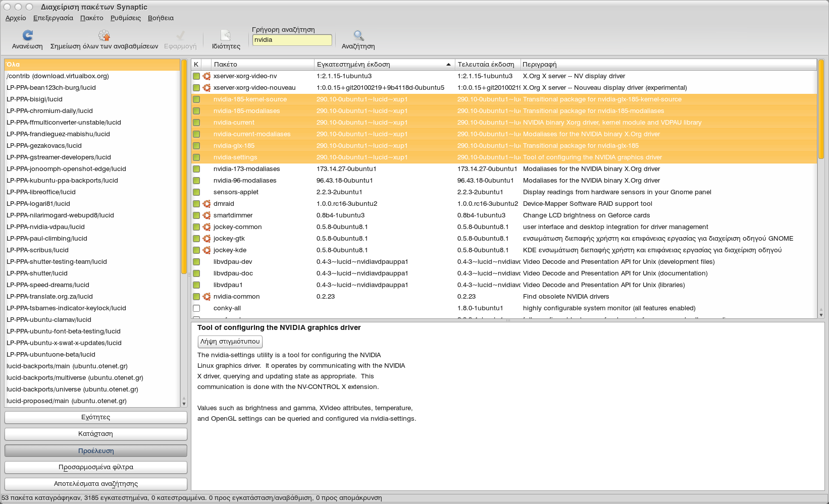The height and width of the screenshot is (504, 829).
Task: Open the Πακέτο menu
Action: click(x=91, y=18)
